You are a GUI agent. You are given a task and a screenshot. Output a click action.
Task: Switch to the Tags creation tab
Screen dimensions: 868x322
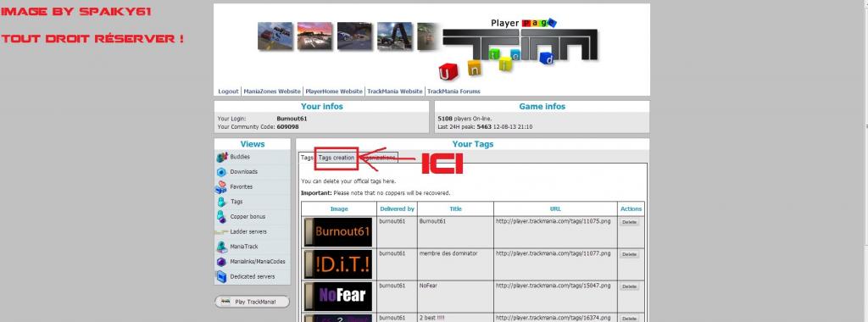336,158
